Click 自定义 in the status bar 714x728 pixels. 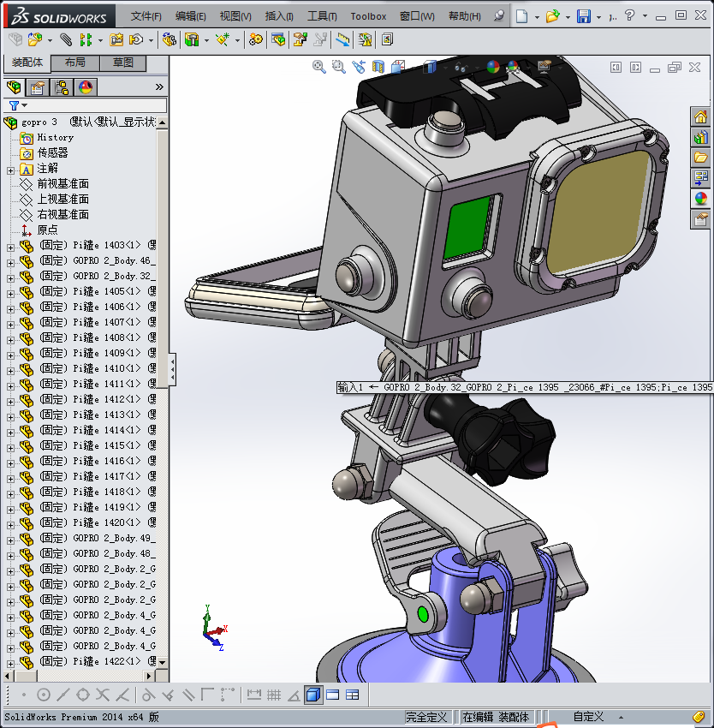pyautogui.click(x=588, y=717)
